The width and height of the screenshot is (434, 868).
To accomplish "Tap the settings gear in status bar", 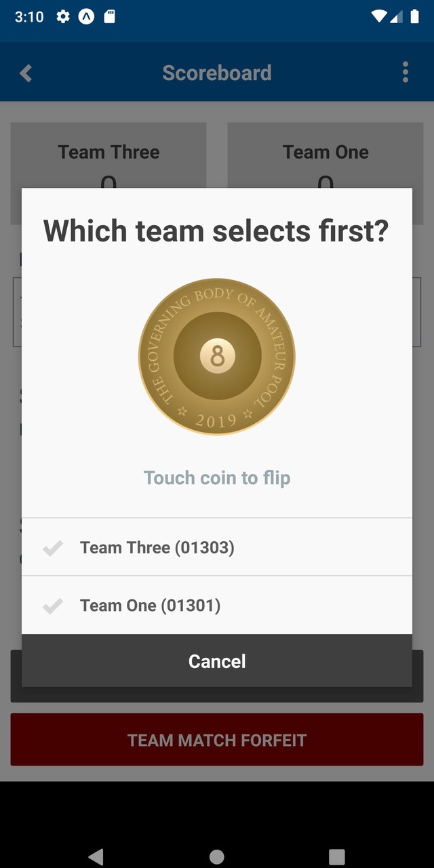I will 63,17.
